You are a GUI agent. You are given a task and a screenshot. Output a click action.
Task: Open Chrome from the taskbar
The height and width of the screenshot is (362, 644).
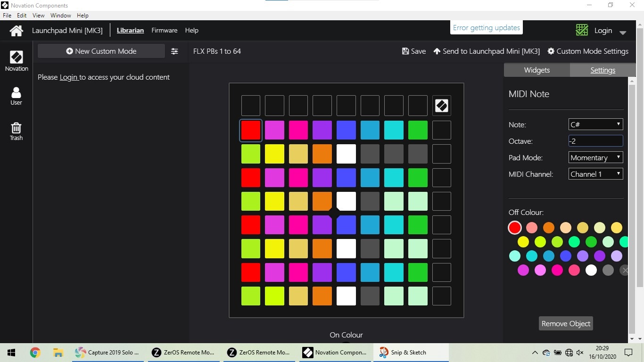[35, 353]
